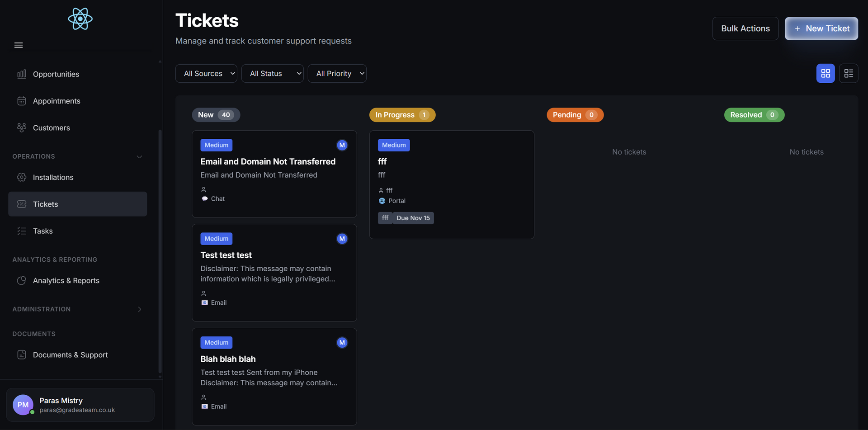Open the All Status filter dropdown
Image resolution: width=868 pixels, height=430 pixels.
pos(272,73)
